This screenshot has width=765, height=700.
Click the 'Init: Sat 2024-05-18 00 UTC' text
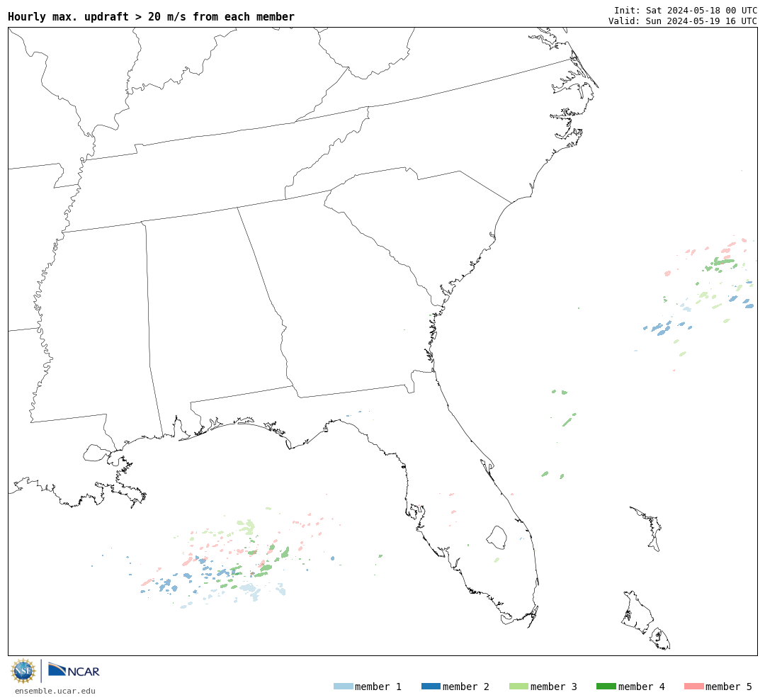pos(686,10)
